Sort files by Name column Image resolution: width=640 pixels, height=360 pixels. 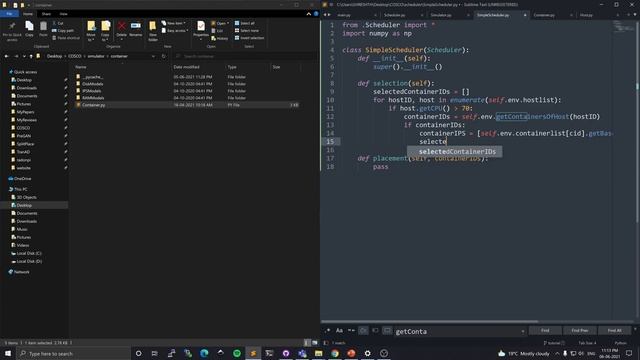point(81,67)
